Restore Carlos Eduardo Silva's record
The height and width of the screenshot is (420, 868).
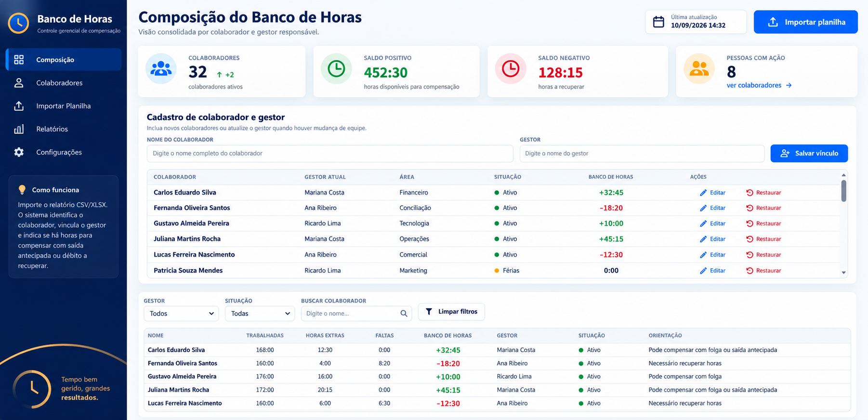tap(763, 193)
